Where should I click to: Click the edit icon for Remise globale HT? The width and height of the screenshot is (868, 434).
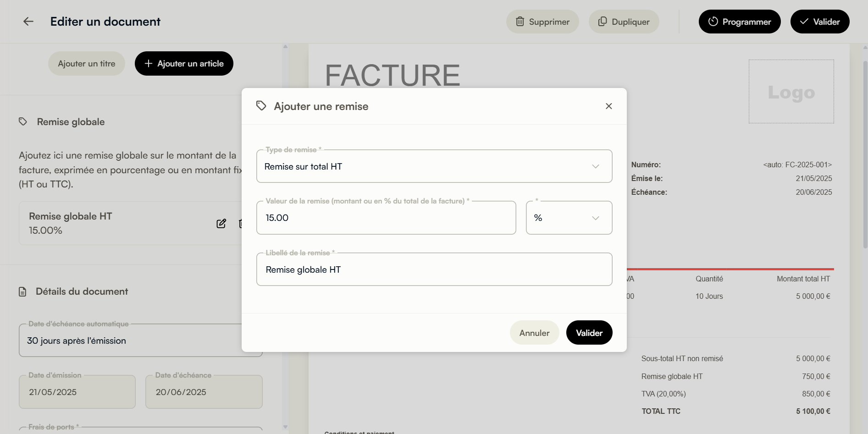point(221,224)
